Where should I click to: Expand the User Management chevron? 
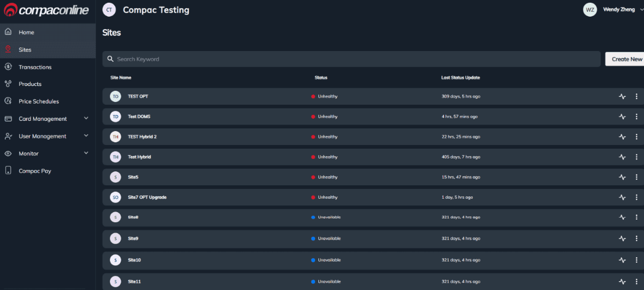tap(86, 136)
